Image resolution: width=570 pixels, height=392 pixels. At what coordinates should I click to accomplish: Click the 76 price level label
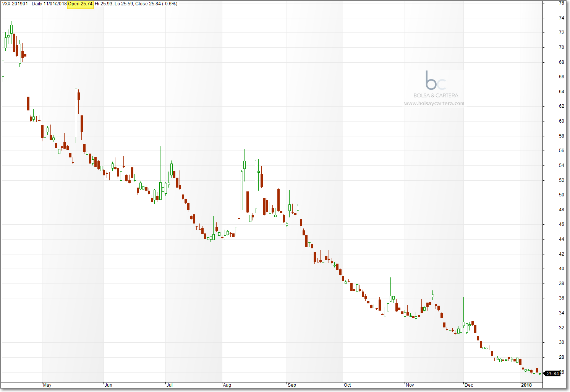click(x=561, y=3)
